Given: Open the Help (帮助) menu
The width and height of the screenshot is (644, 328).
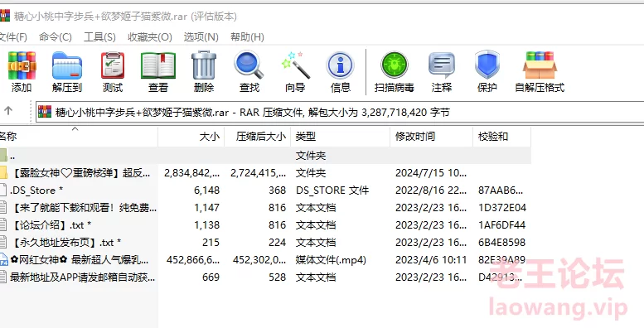Looking at the screenshot, I should coord(247,37).
